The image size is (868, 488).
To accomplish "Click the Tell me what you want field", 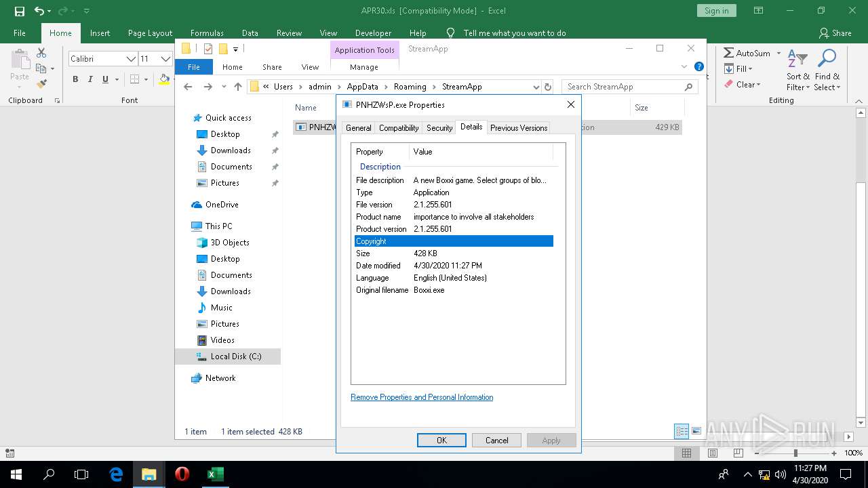I will 514,33.
